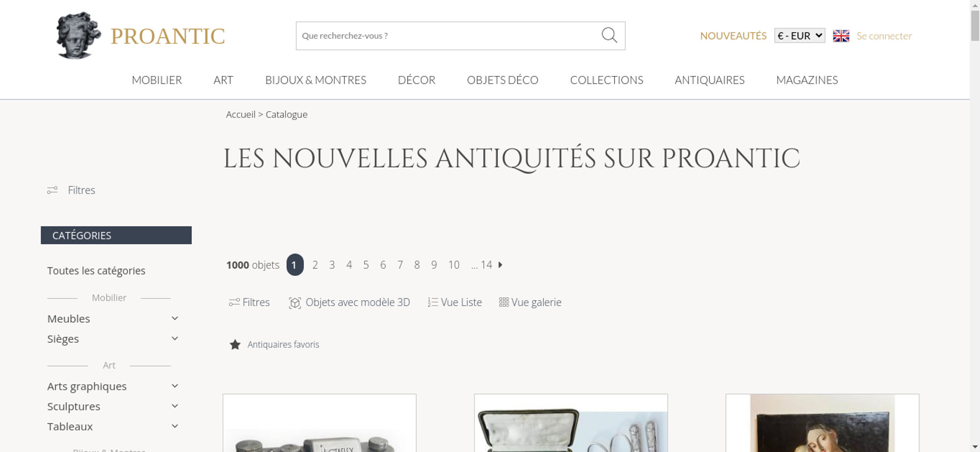Go to next page arrow

[x=500, y=265]
